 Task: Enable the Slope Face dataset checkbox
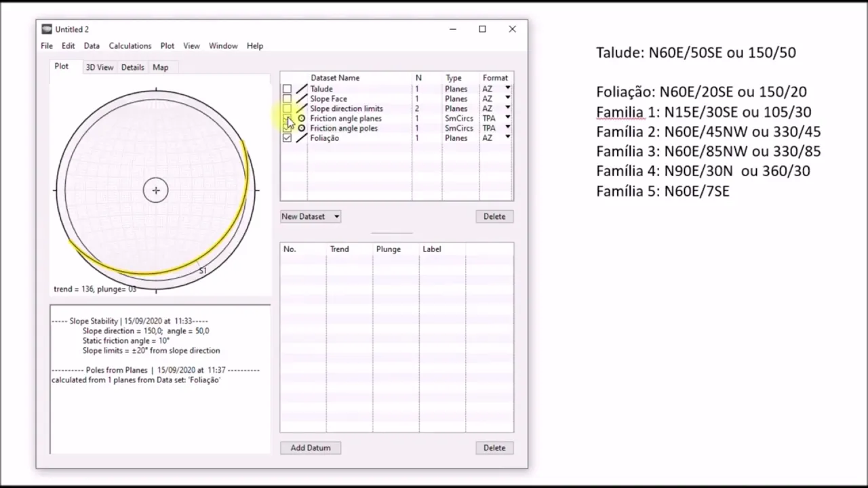[x=288, y=99]
